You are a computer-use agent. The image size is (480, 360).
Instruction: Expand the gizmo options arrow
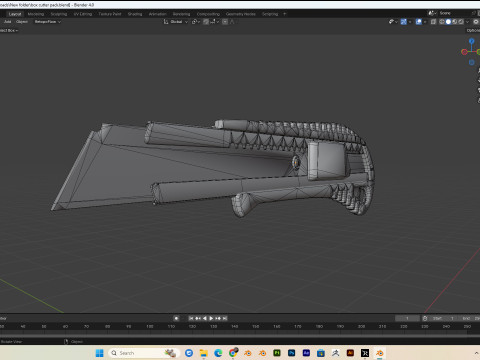tap(410, 22)
